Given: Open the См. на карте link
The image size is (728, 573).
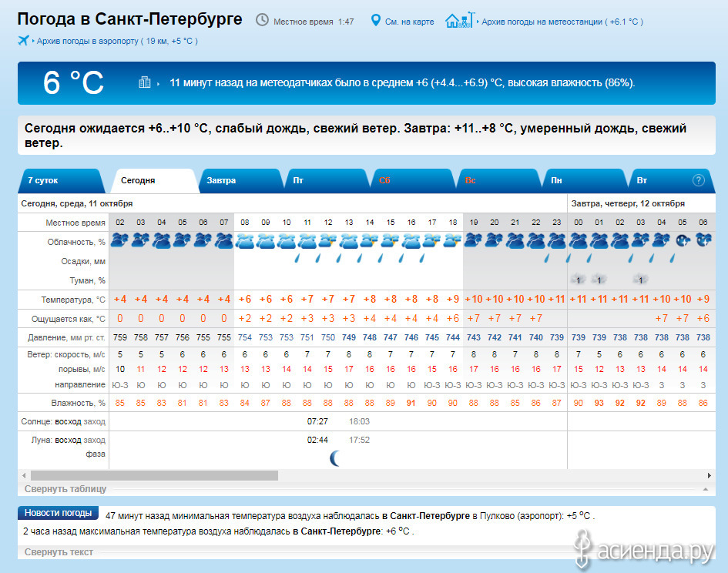Looking at the screenshot, I should point(410,22).
